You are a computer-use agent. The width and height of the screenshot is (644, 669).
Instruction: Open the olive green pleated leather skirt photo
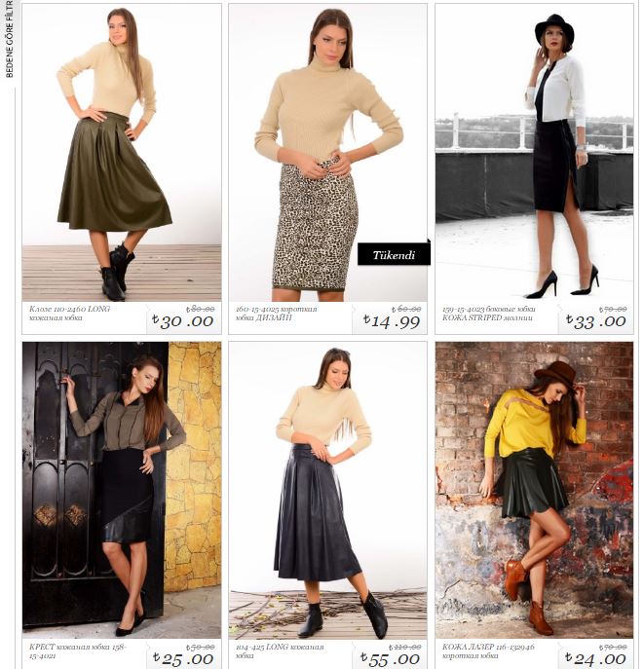[122, 153]
